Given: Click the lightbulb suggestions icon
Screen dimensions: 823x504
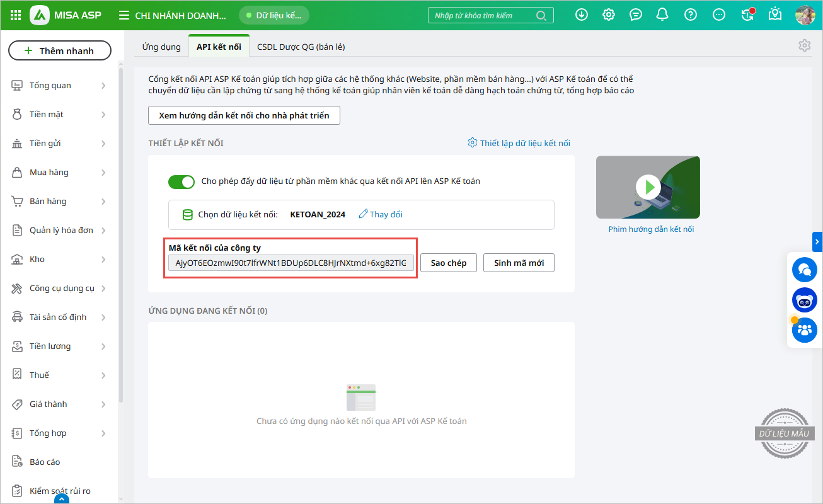Looking at the screenshot, I should [775, 14].
